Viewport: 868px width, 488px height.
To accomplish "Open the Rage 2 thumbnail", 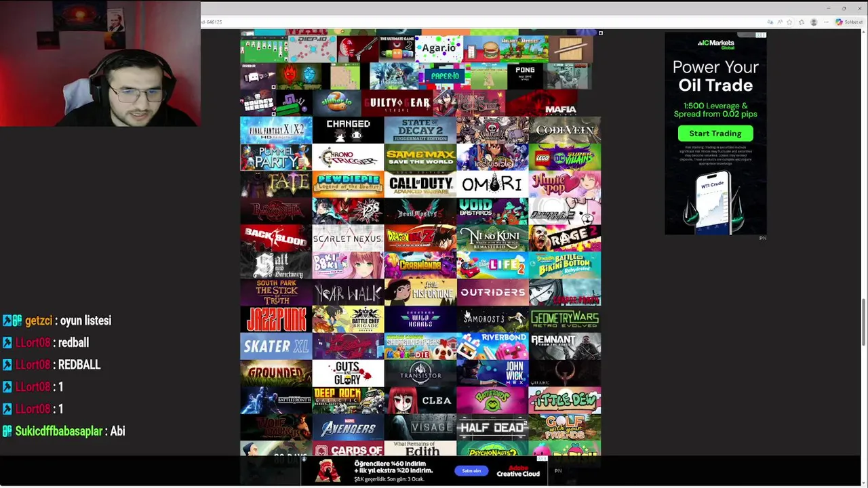I will point(565,238).
